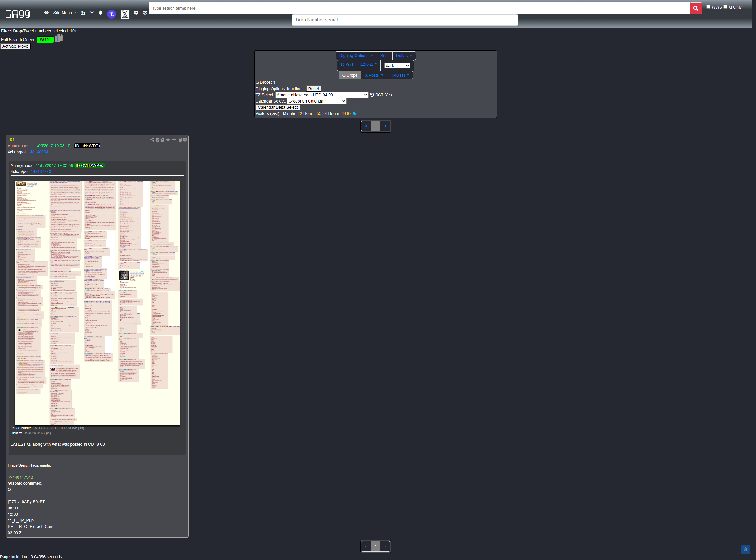Click the Activate Move button
The image size is (756, 560).
coord(15,46)
